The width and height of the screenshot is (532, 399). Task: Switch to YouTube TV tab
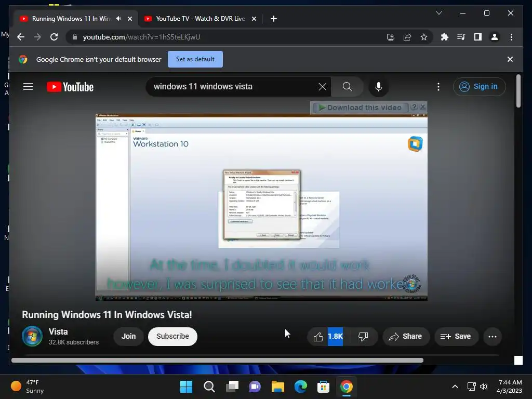(200, 19)
